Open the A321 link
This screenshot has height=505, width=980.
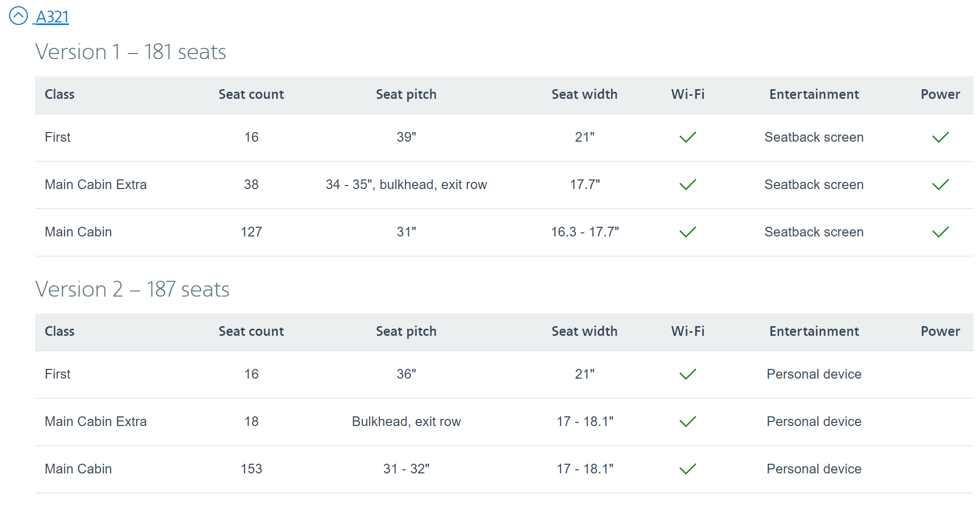click(52, 17)
